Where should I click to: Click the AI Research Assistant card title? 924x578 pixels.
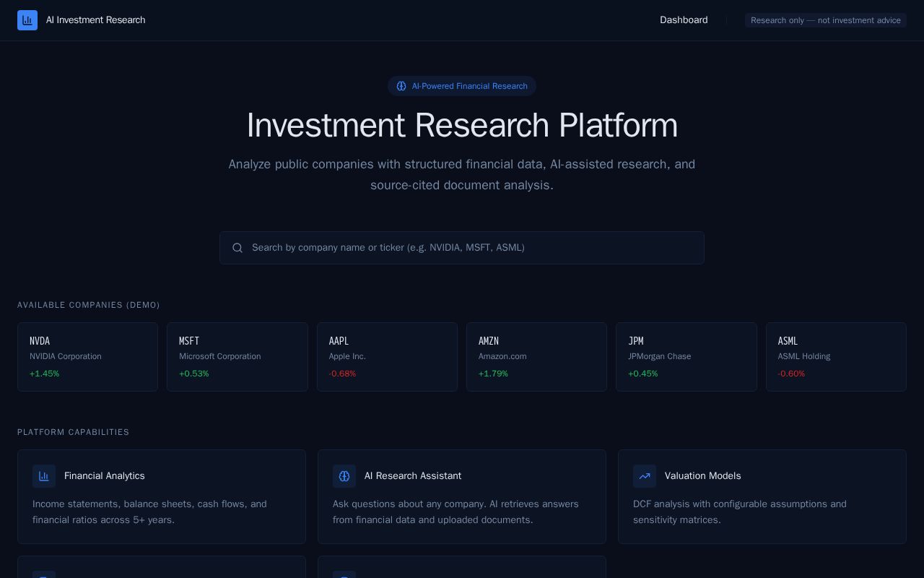point(413,476)
